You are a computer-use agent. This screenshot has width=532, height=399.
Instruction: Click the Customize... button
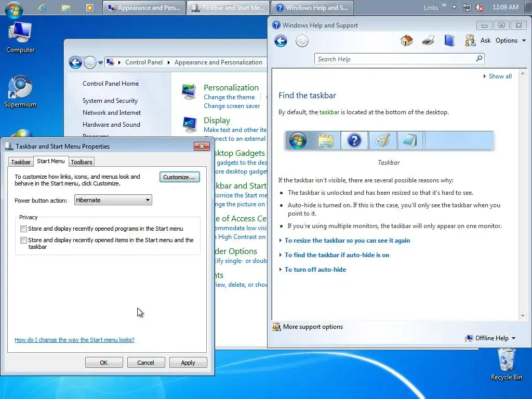coord(179,177)
